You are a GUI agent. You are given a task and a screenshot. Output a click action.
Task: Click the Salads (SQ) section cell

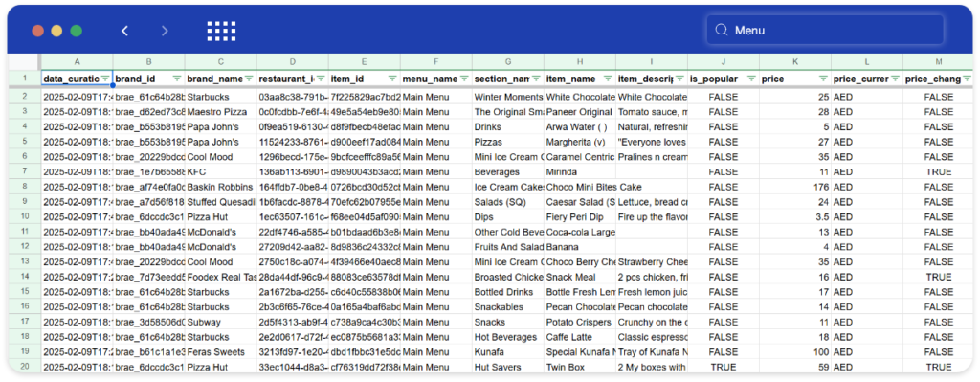(x=508, y=202)
